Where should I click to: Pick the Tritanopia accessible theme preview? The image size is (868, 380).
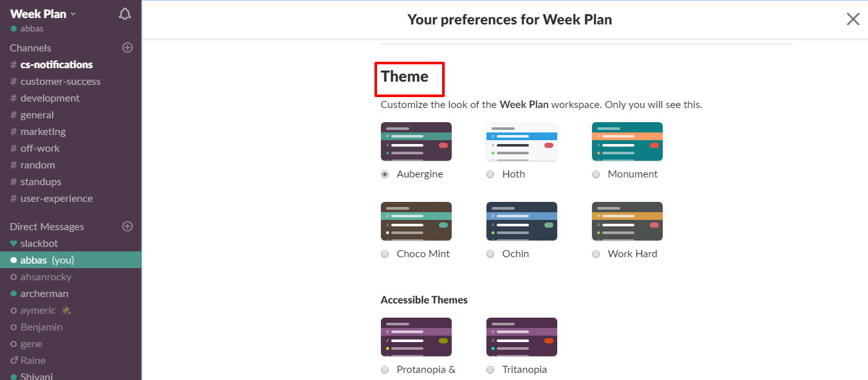coord(521,337)
